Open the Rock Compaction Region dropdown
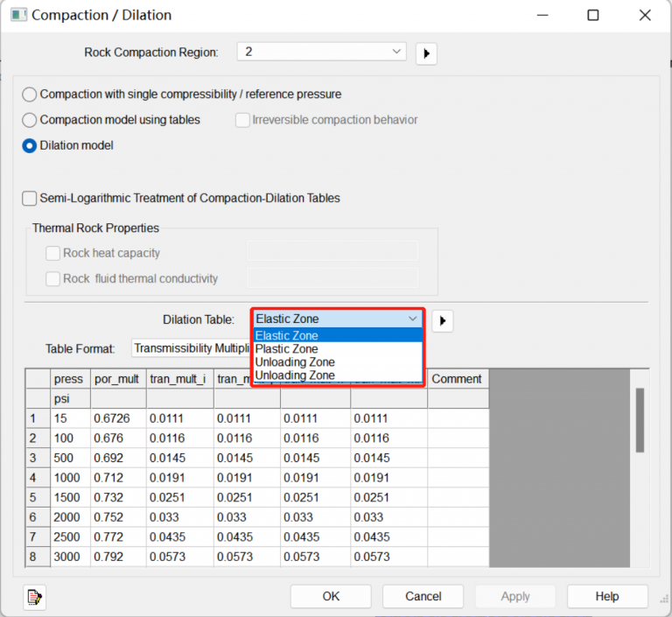The width and height of the screenshot is (672, 617). [321, 53]
